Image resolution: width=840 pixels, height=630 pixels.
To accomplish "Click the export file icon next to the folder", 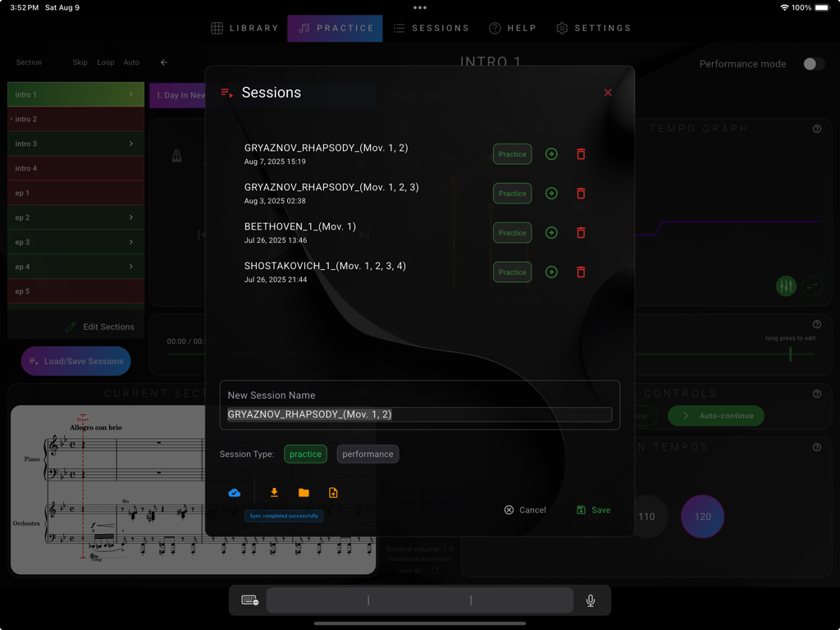I will 333,492.
